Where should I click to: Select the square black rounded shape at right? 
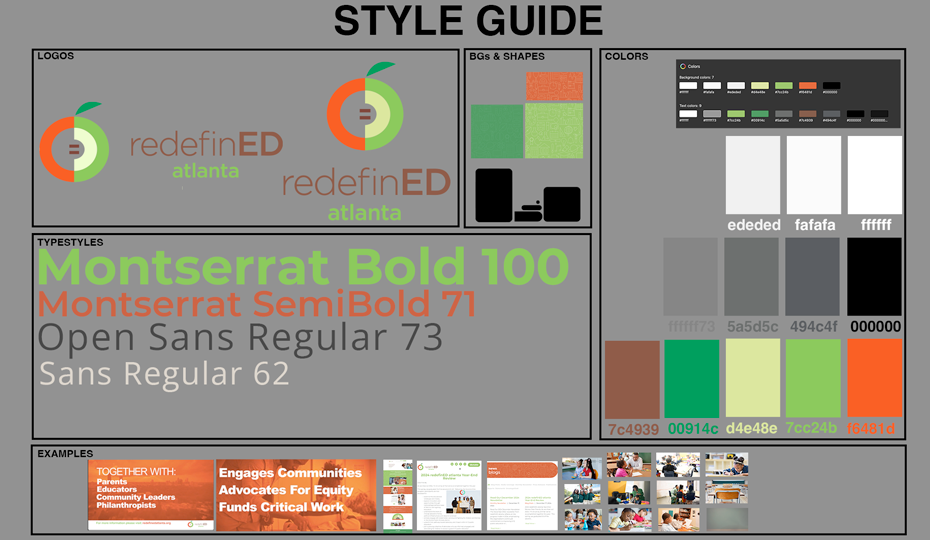coord(561,203)
